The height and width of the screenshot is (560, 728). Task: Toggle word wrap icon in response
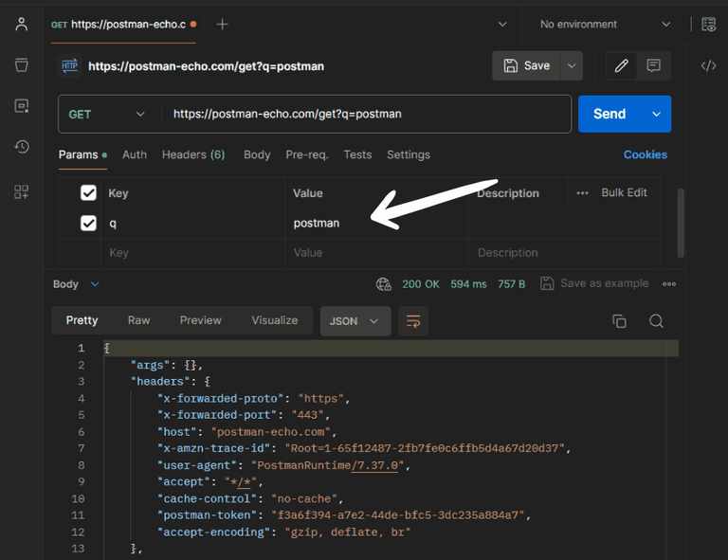412,321
